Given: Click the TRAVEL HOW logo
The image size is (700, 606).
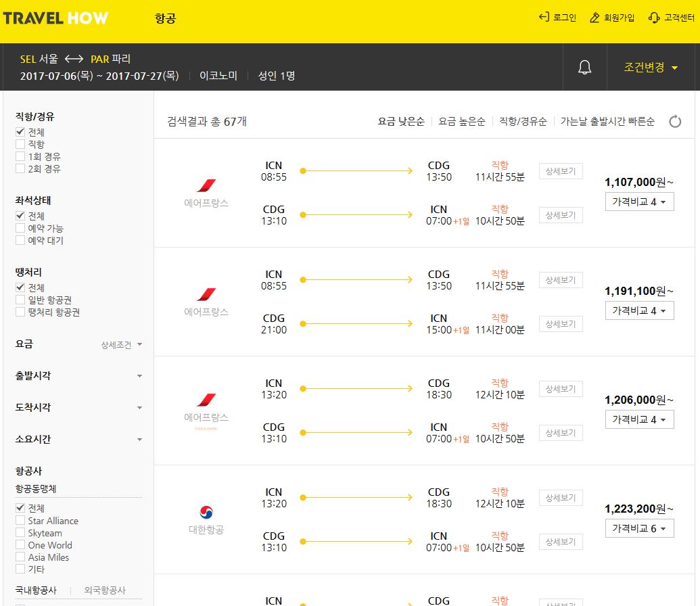Looking at the screenshot, I should point(55,18).
